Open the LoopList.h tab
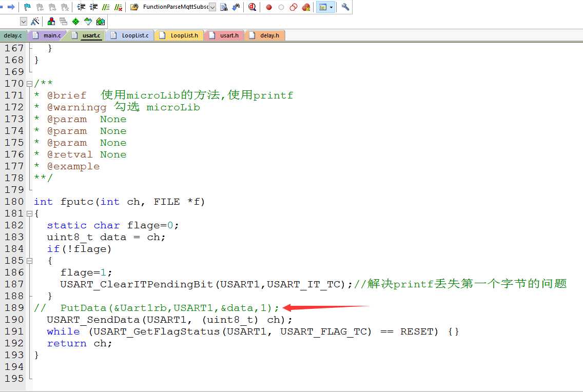 (x=180, y=36)
